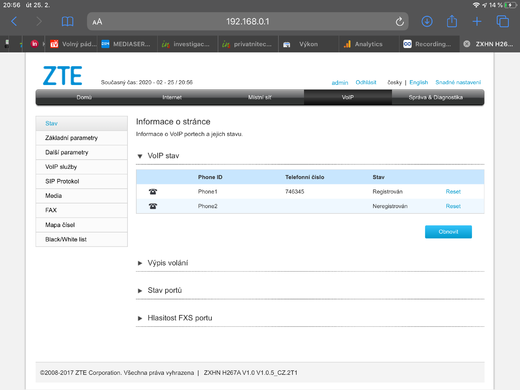Select SIP Protokol in sidebar
Image resolution: width=520 pixels, height=390 pixels.
(81, 181)
